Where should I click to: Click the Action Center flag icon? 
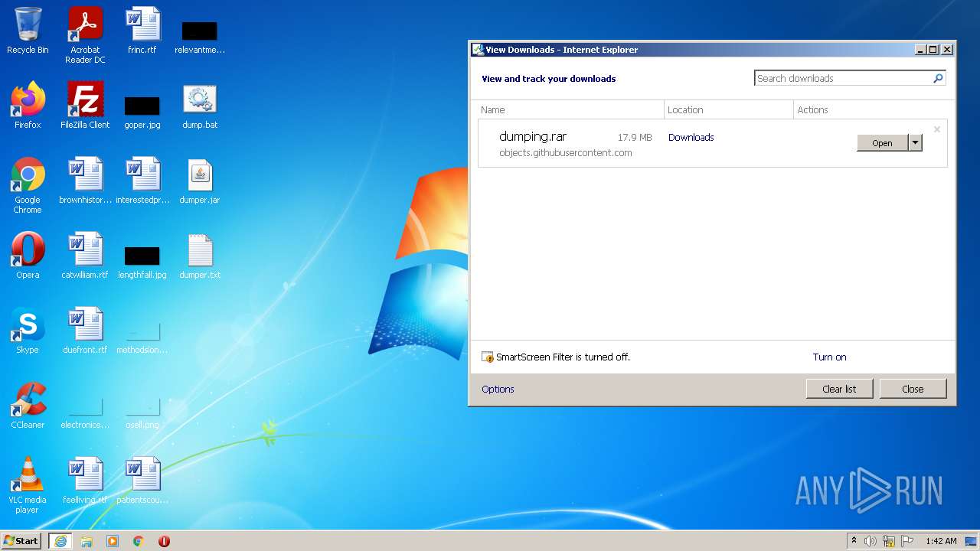907,541
